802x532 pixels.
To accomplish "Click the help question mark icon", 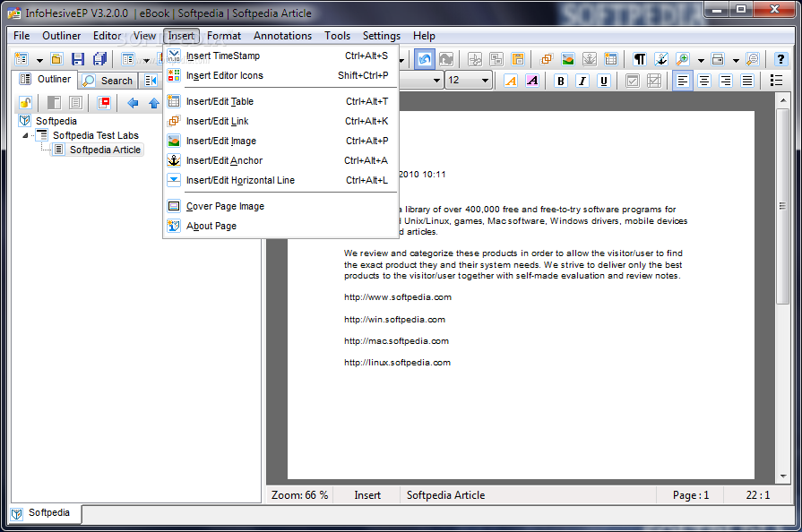I will coord(780,59).
